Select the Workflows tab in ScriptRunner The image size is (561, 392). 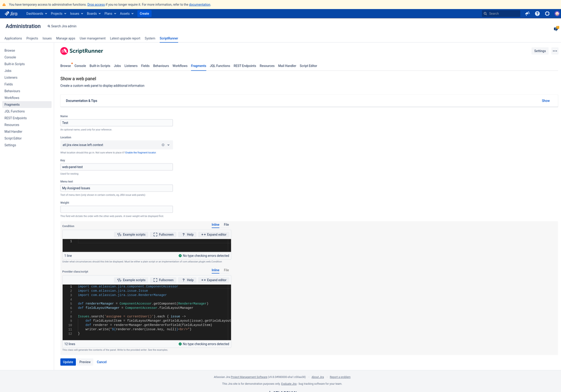point(180,66)
